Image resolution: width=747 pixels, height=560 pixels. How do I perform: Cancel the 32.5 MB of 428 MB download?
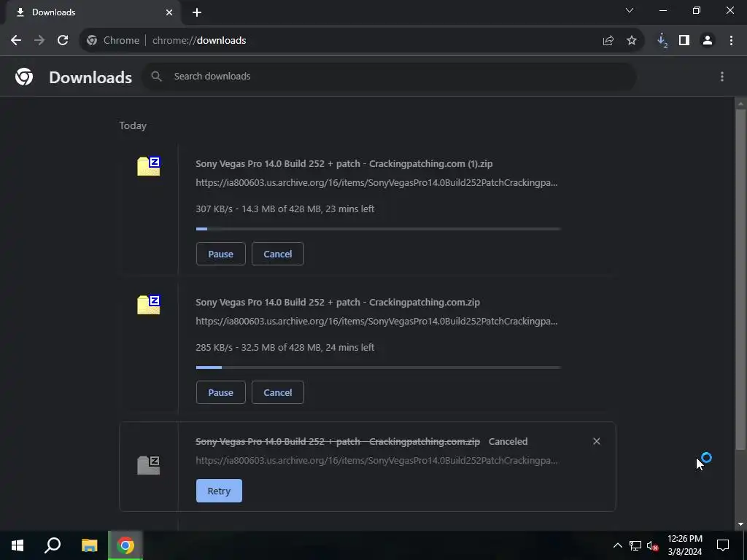pos(278,392)
